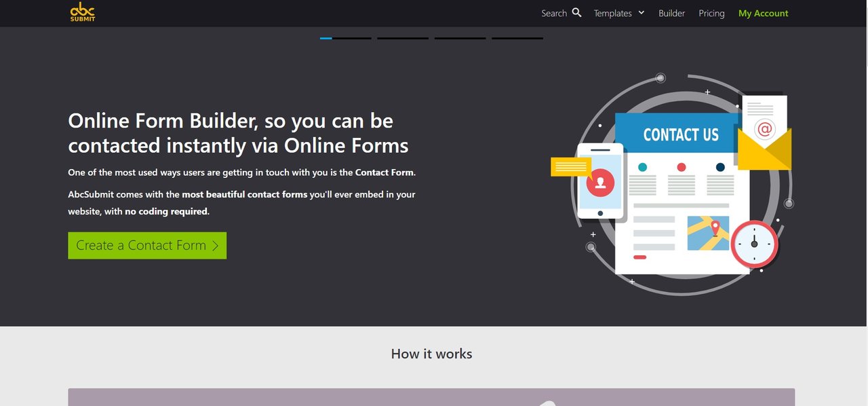Select the first carousel slide indicator
868x406 pixels.
(346, 38)
